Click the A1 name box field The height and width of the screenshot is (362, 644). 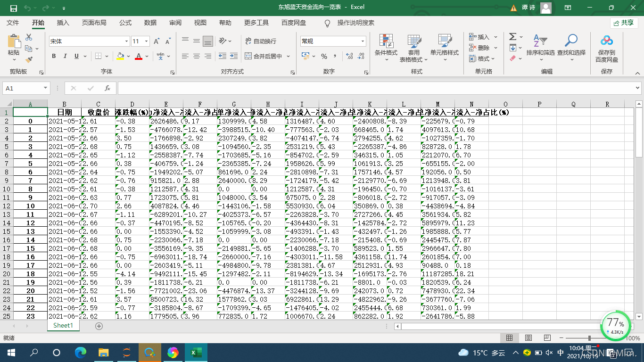23,88
